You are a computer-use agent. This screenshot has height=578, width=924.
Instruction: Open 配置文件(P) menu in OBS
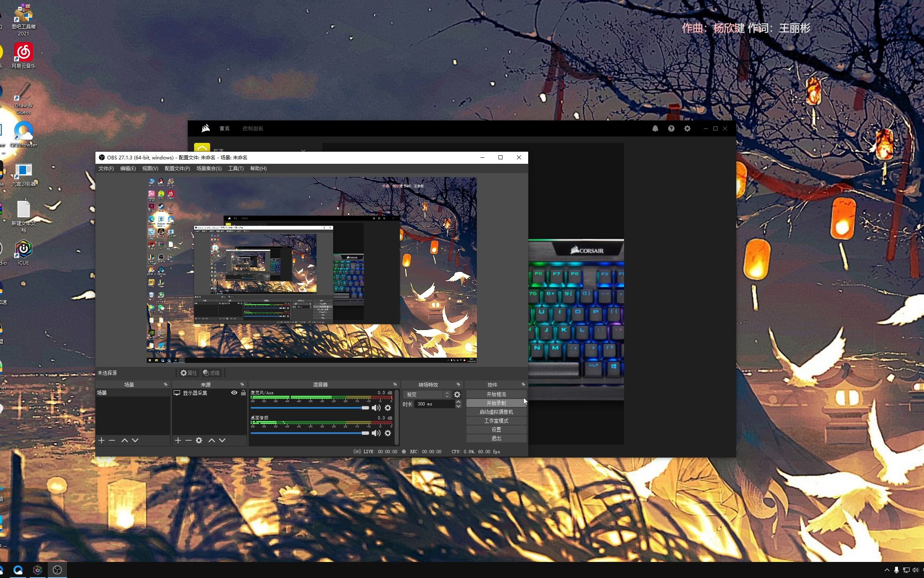click(177, 169)
